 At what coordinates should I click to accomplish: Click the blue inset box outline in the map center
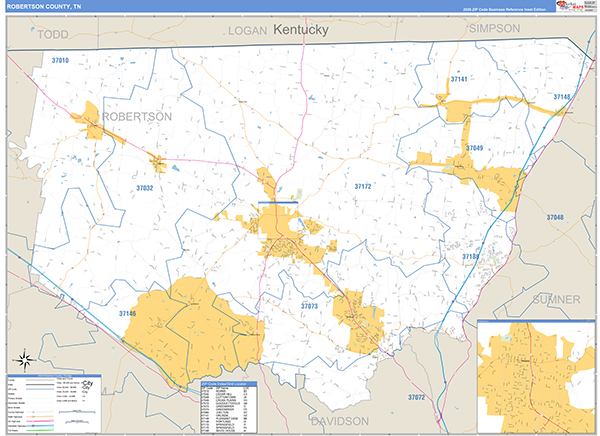pyautogui.click(x=278, y=220)
